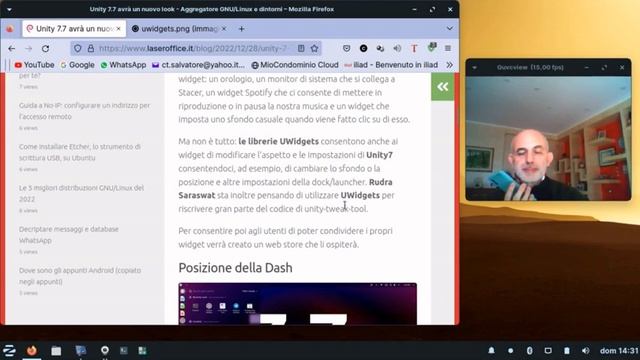Open Guvcview window menu arrow
The image size is (640, 360).
click(475, 67)
